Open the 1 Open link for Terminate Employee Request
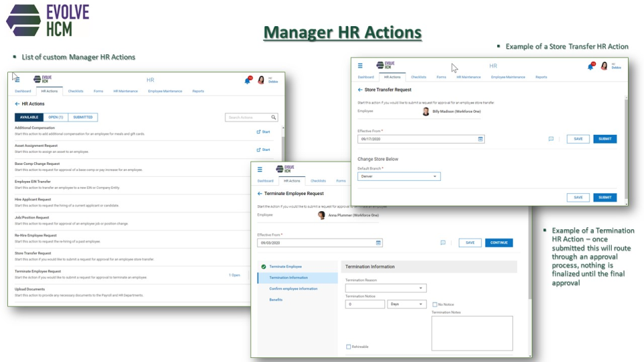 coord(235,276)
